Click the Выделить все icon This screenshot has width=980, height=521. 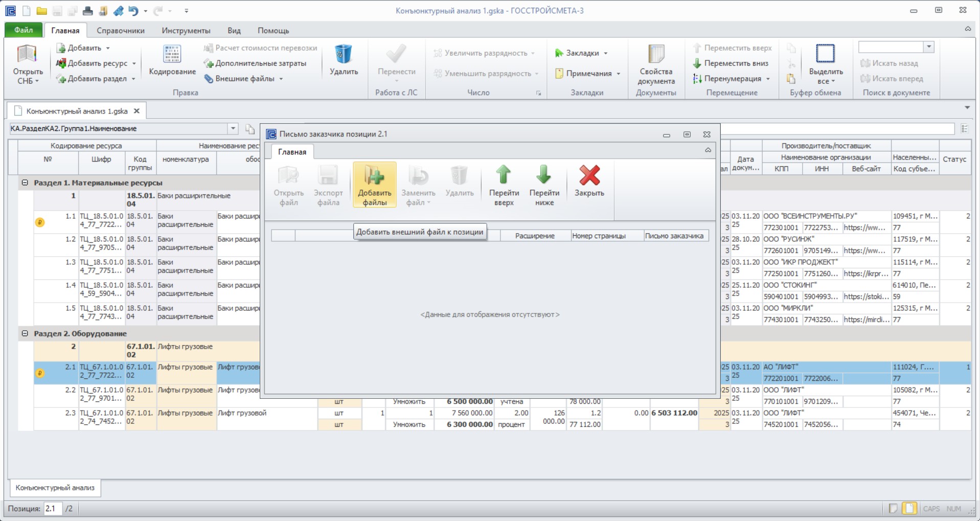(825, 54)
